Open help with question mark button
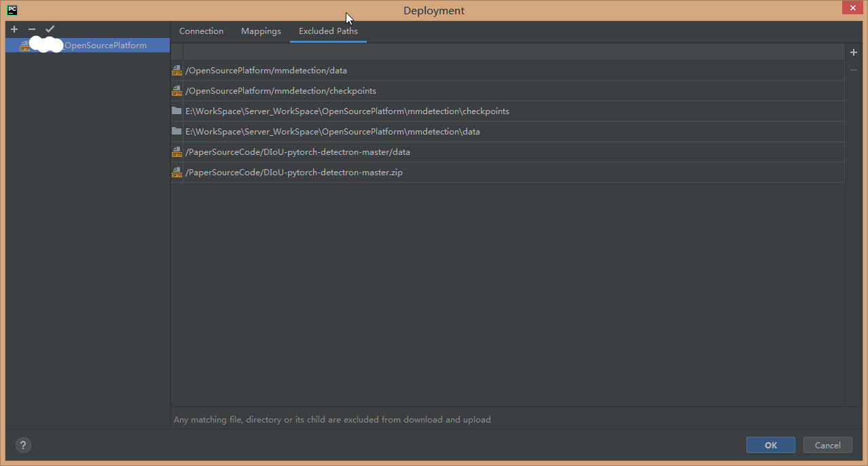The width and height of the screenshot is (868, 466). [23, 445]
